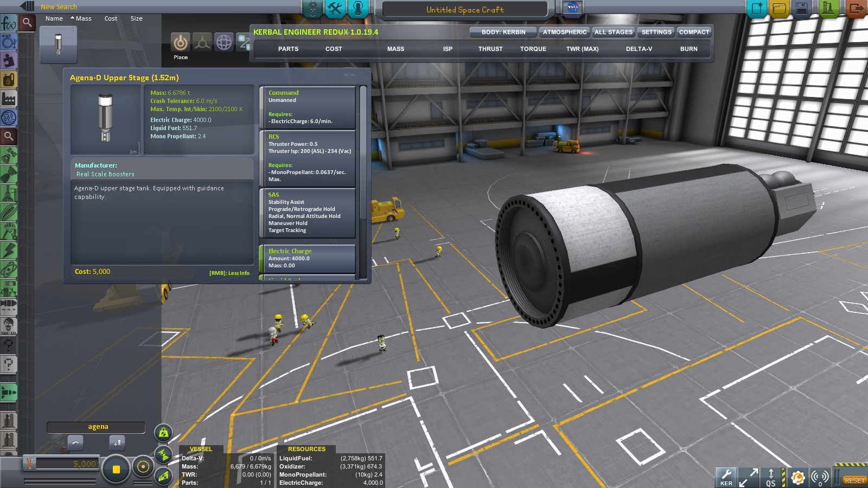Select the Pods category in the sidebar
Viewport: 868px width, 488px height.
pos(9,156)
